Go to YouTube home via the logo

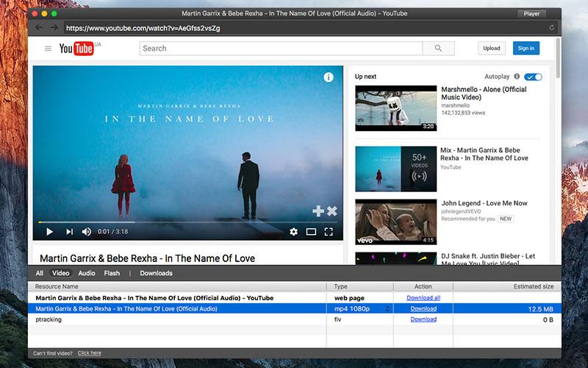click(x=76, y=49)
